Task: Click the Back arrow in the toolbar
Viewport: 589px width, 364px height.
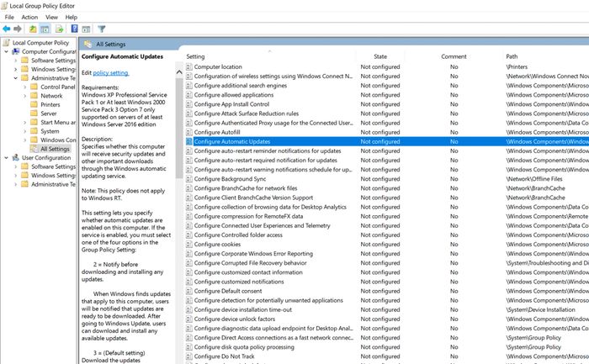Action: click(x=8, y=29)
